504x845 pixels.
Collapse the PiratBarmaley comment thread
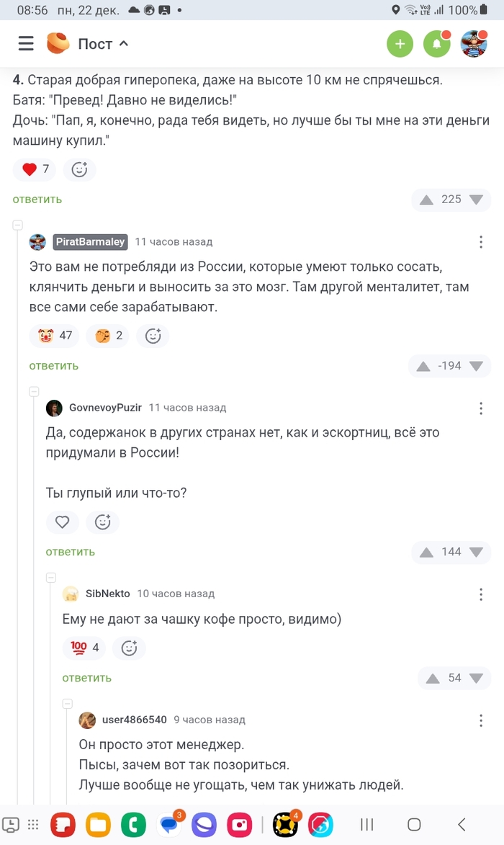point(17,225)
